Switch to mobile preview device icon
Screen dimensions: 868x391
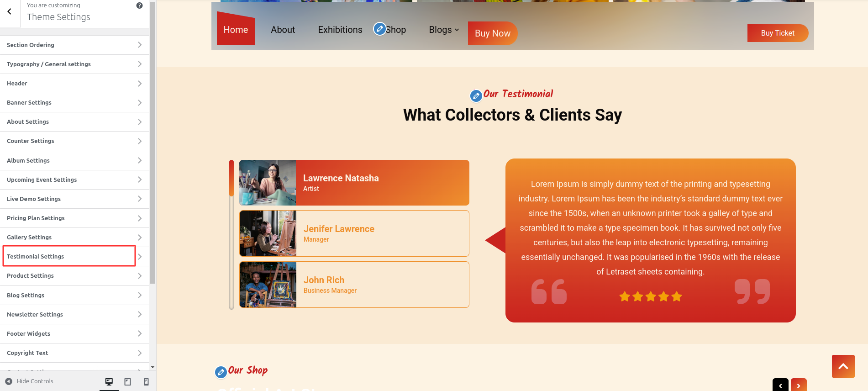pos(146,381)
